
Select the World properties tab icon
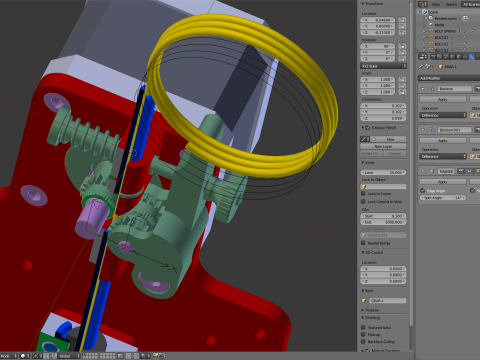[452, 57]
